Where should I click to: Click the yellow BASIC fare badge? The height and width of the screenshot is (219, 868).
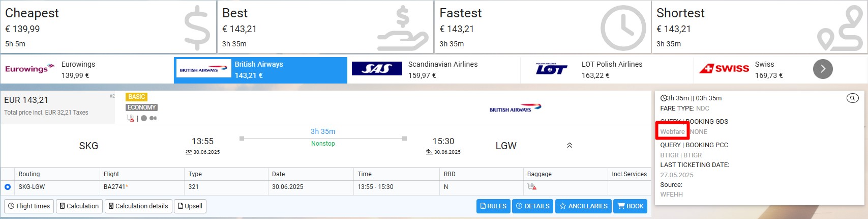click(137, 97)
